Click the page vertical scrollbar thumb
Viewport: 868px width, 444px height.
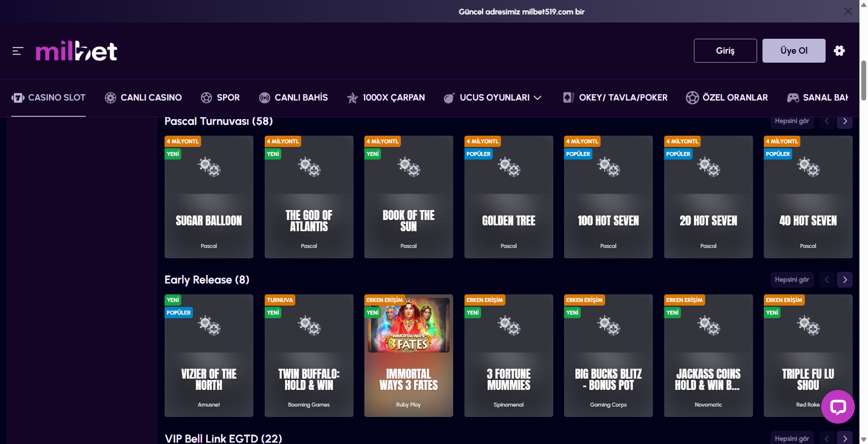(x=863, y=80)
